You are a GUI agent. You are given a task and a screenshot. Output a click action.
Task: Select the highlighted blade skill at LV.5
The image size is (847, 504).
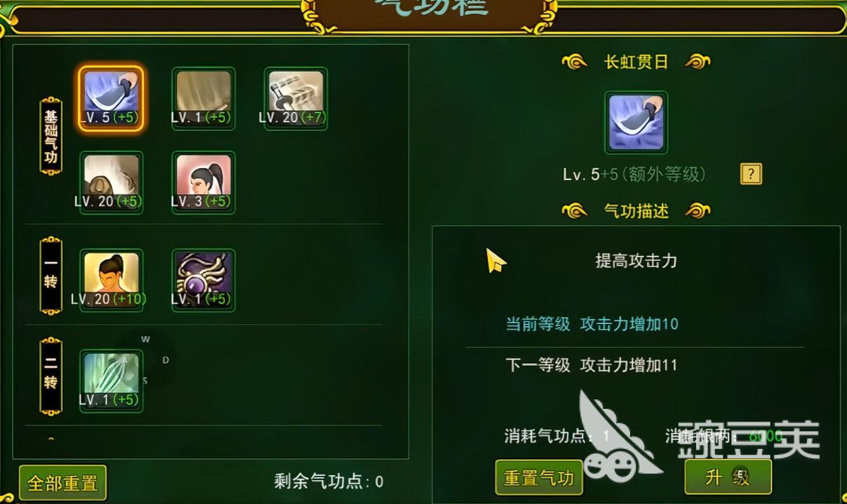click(x=111, y=99)
